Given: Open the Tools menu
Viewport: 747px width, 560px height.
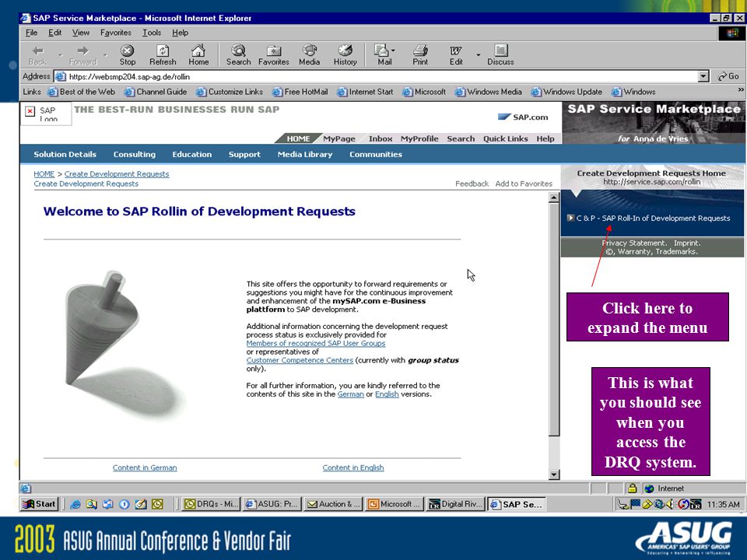Looking at the screenshot, I should (x=152, y=33).
